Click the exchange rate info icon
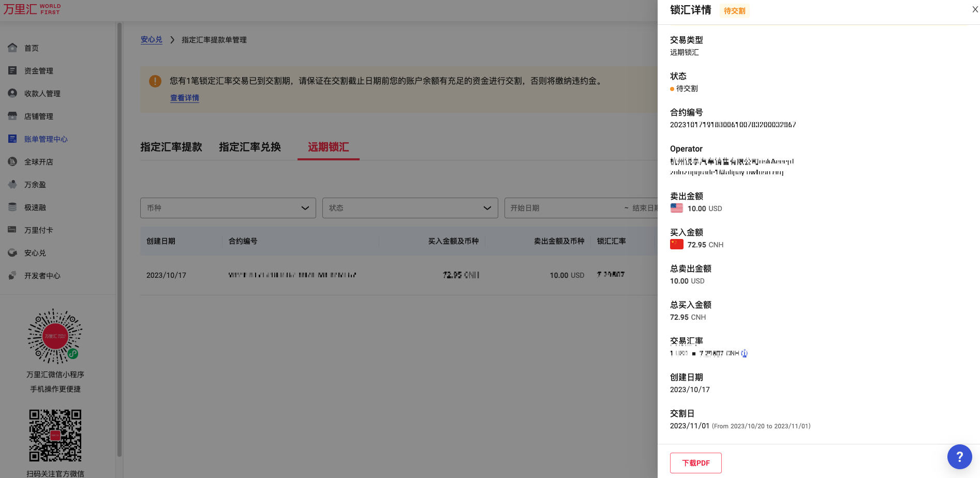The width and height of the screenshot is (980, 478). coord(744,353)
